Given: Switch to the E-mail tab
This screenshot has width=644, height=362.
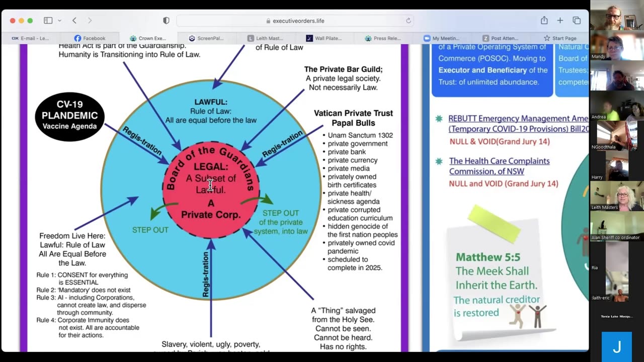Looking at the screenshot, I should tap(31, 38).
